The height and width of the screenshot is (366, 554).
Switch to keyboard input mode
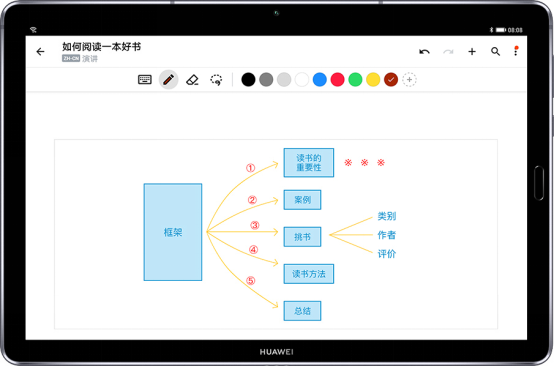tap(145, 79)
